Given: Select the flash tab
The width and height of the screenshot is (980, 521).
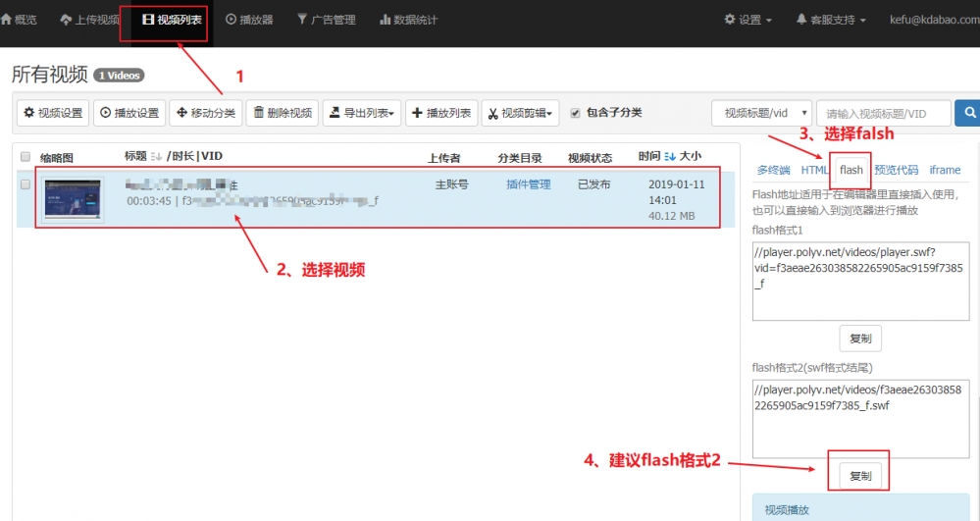Looking at the screenshot, I should (x=851, y=170).
